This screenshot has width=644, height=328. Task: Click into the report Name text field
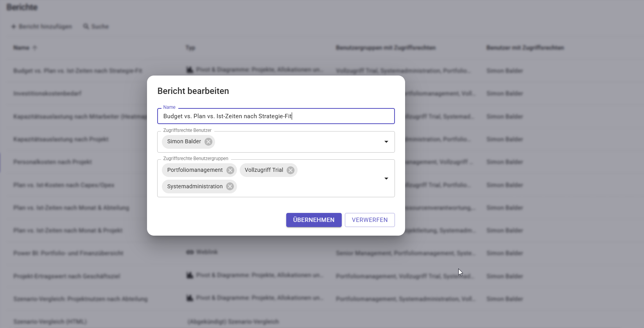click(276, 116)
